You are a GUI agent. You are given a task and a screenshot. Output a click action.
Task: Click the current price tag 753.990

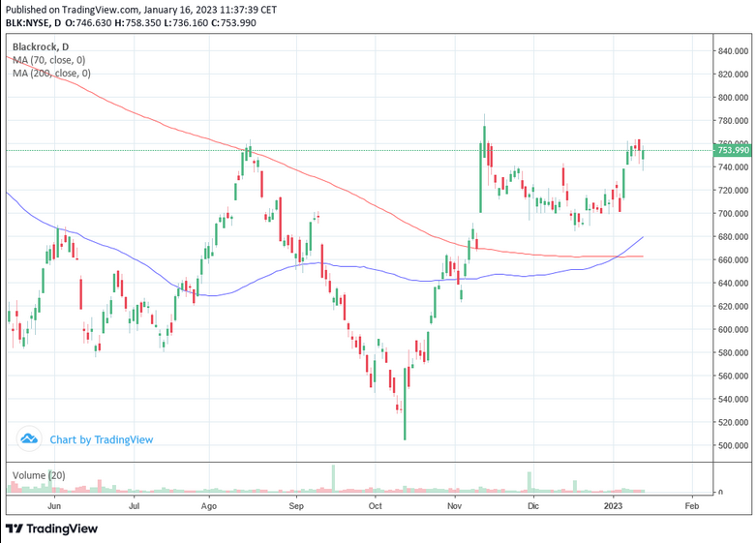tap(733, 150)
